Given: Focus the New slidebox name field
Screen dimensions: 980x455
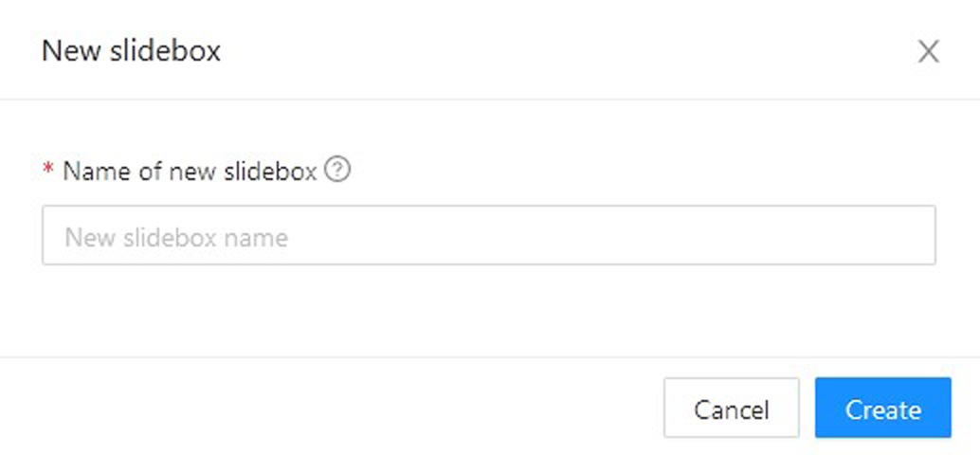Looking at the screenshot, I should (x=488, y=235).
